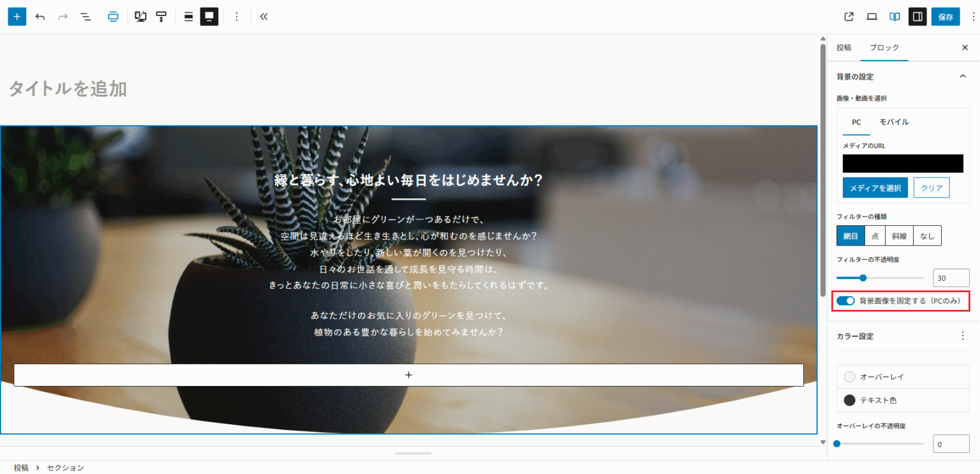Open the laptop preview icon
Screen dimensions: 980x474
(x=872, y=16)
